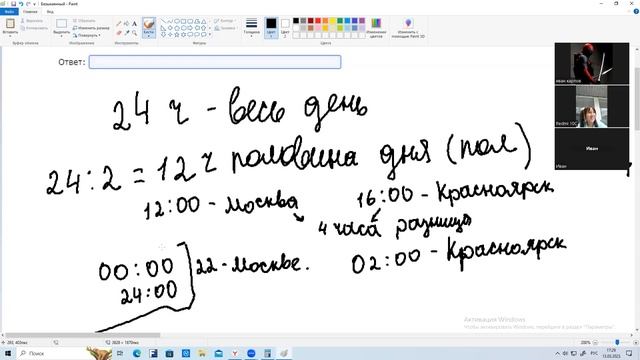Select the Color 2 (Цвет 2) box
The height and width of the screenshot is (360, 640).
click(285, 27)
